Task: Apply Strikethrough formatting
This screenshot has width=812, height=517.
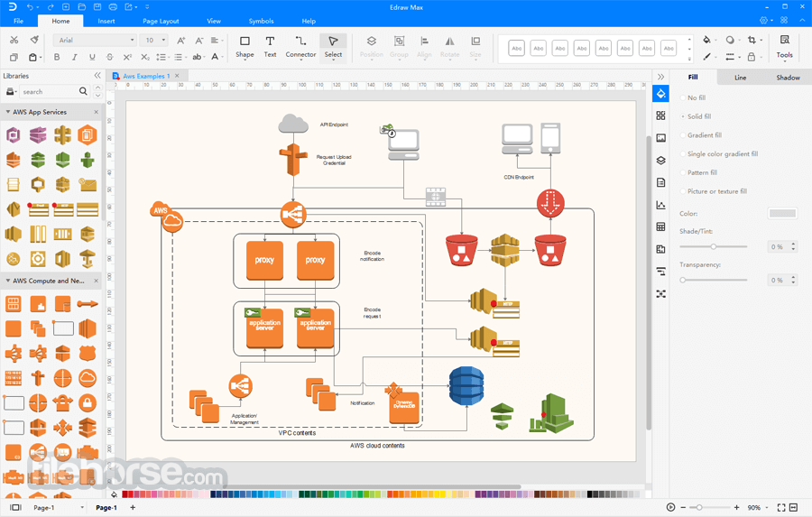Action: click(x=109, y=57)
